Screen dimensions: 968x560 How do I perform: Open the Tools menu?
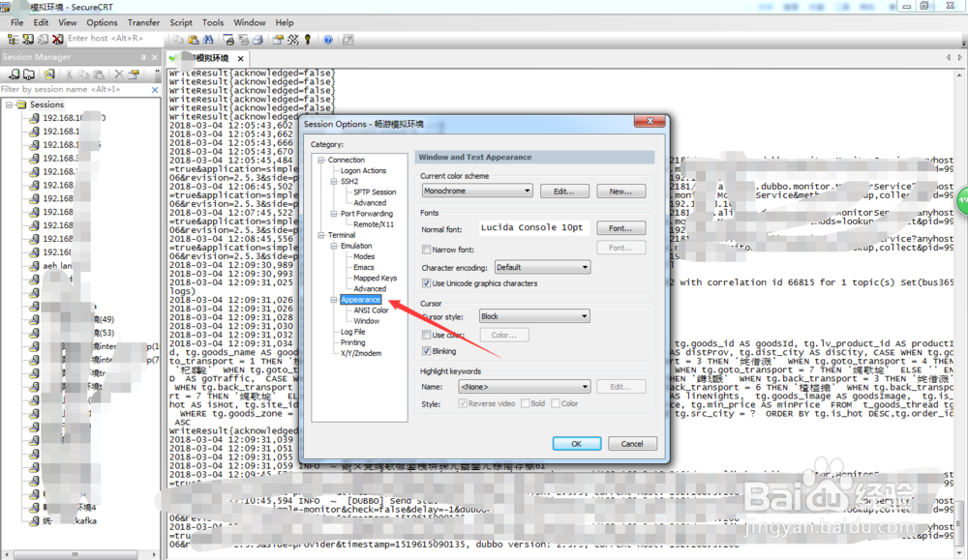coord(213,22)
